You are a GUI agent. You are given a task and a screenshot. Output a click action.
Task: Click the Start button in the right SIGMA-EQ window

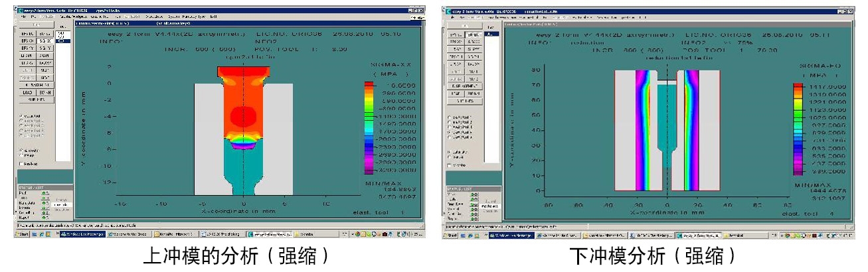[x=451, y=235]
